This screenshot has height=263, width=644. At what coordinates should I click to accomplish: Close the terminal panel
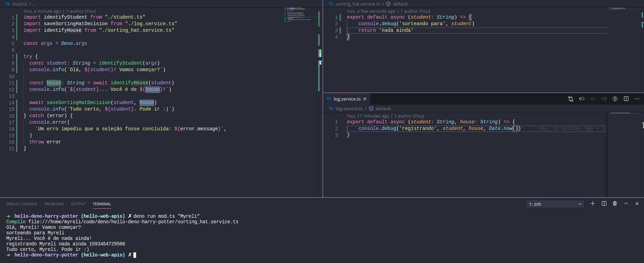637,204
